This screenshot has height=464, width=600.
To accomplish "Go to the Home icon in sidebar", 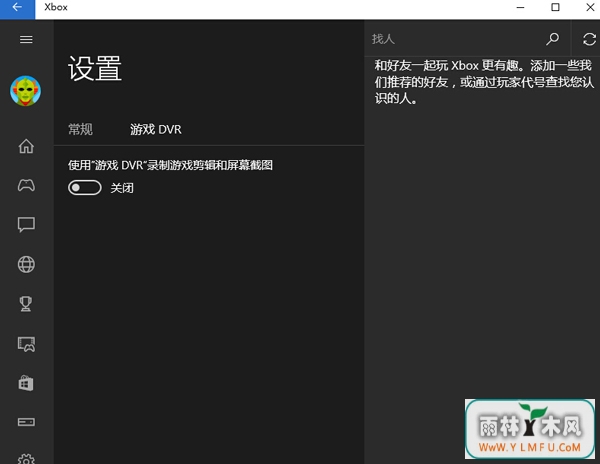I will [x=26, y=146].
